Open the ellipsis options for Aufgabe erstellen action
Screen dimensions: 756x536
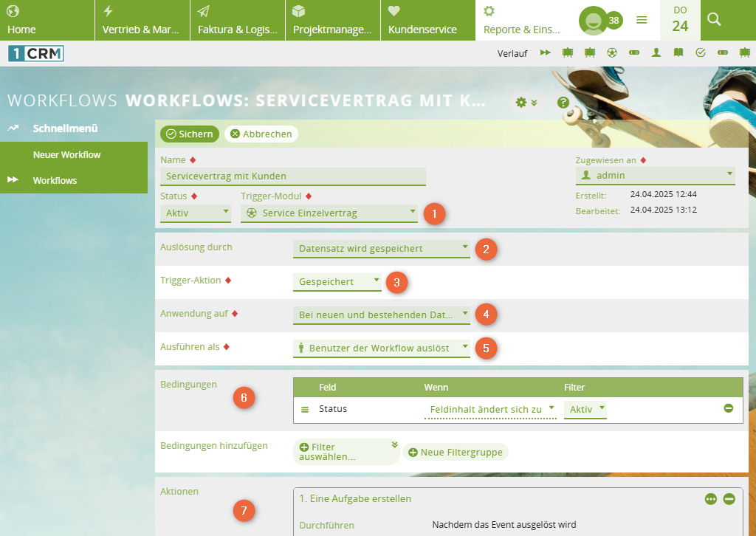pyautogui.click(x=711, y=499)
